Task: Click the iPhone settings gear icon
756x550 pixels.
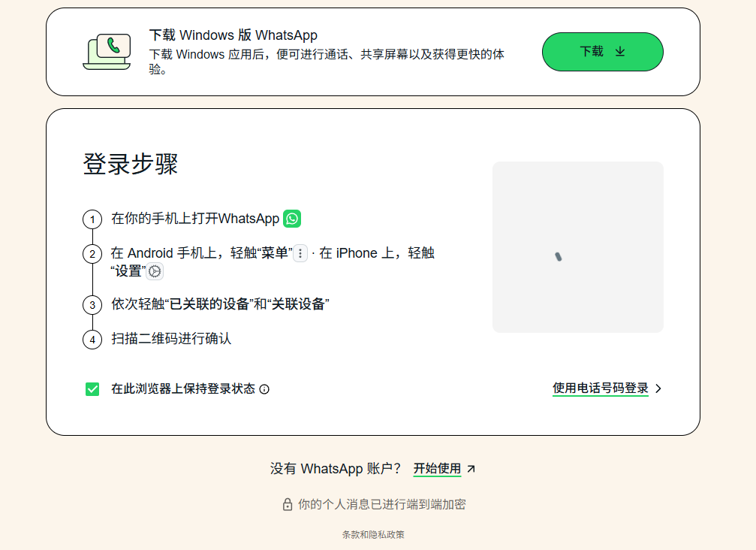Action: [155, 271]
